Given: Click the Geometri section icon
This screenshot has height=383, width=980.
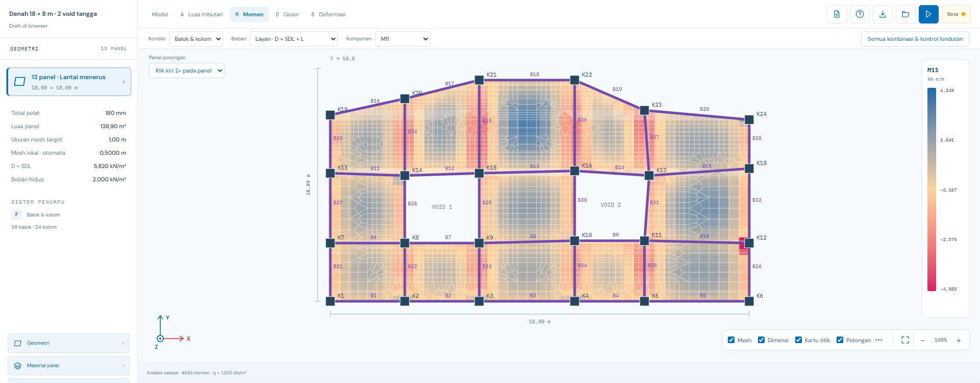Looking at the screenshot, I should click(x=17, y=343).
